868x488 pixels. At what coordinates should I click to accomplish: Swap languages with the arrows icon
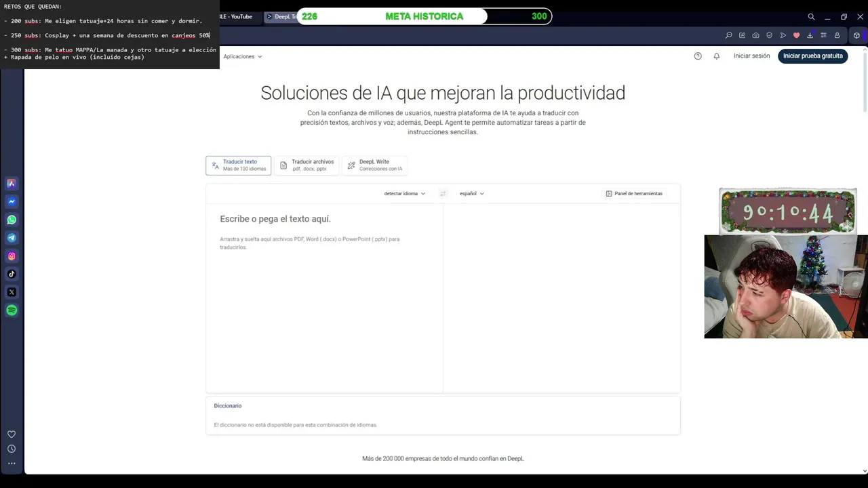pos(443,194)
